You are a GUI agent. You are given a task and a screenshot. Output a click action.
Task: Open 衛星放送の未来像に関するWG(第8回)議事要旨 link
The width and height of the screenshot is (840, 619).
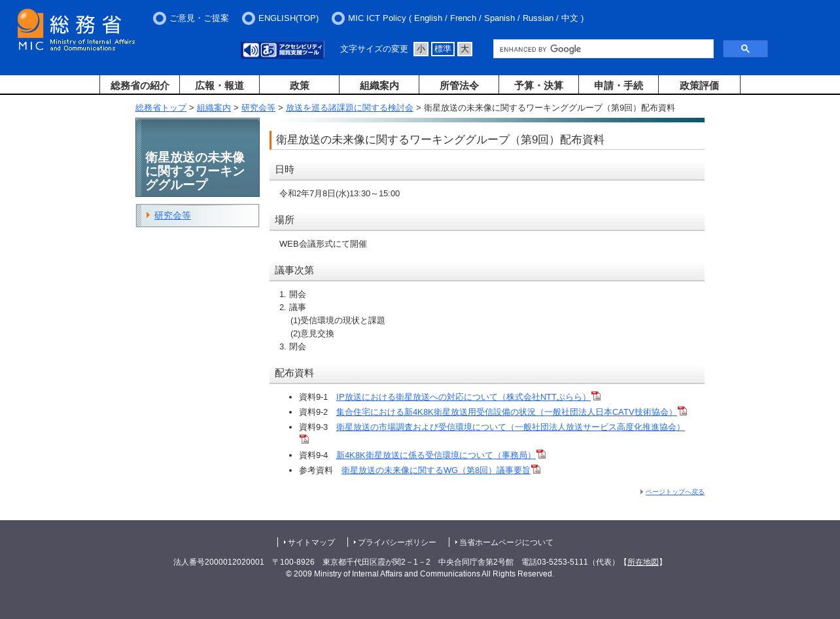[x=436, y=470]
